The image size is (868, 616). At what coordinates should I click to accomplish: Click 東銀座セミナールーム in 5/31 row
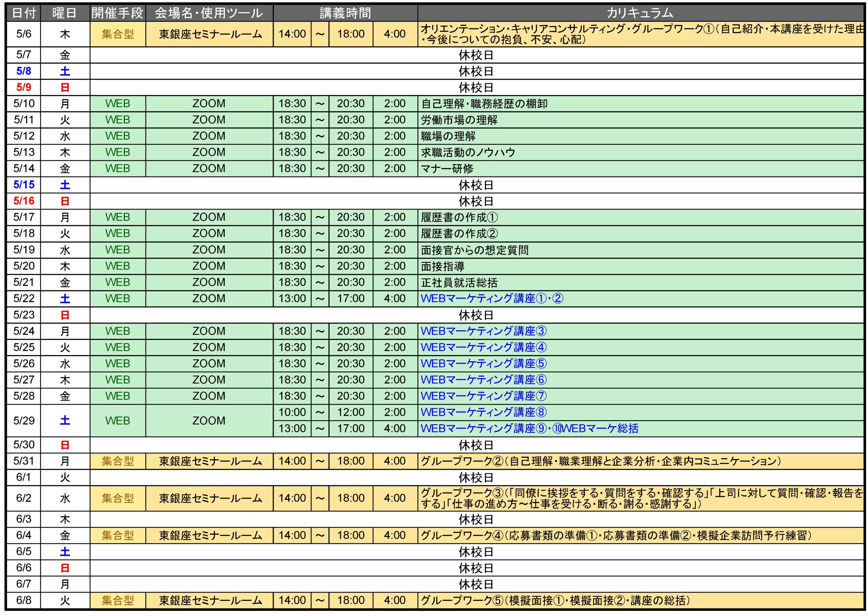click(209, 461)
